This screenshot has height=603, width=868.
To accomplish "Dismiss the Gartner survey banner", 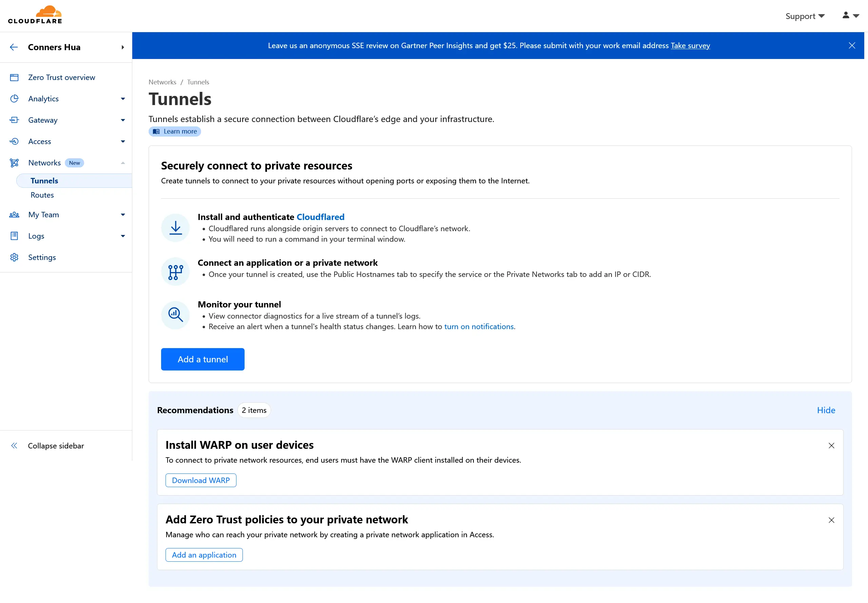I will coord(852,46).
